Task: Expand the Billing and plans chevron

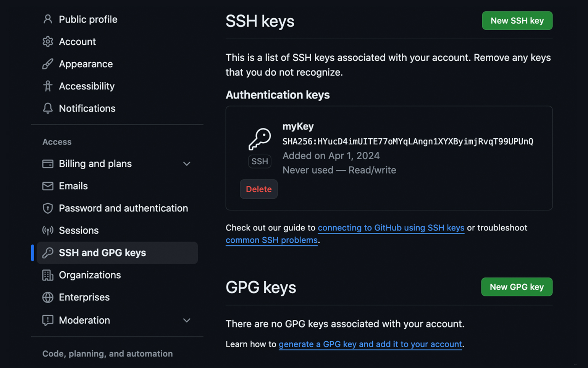Action: click(x=187, y=164)
